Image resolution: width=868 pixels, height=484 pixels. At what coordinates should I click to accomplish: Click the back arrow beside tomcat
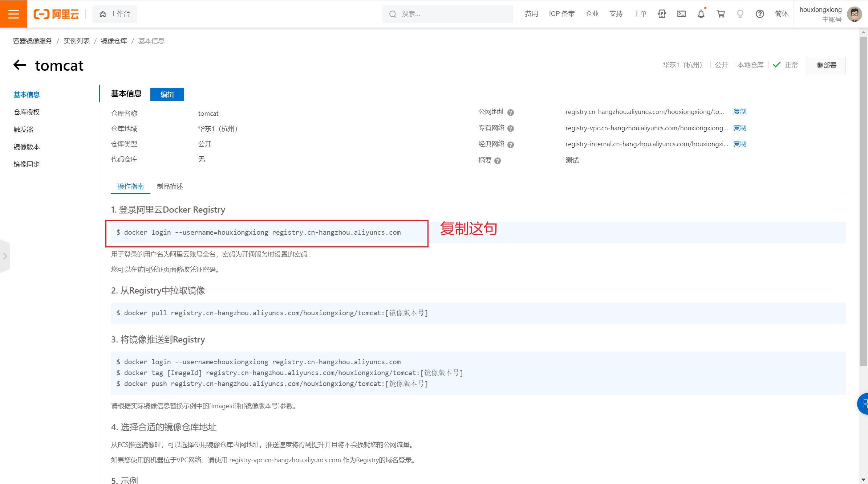click(x=20, y=65)
